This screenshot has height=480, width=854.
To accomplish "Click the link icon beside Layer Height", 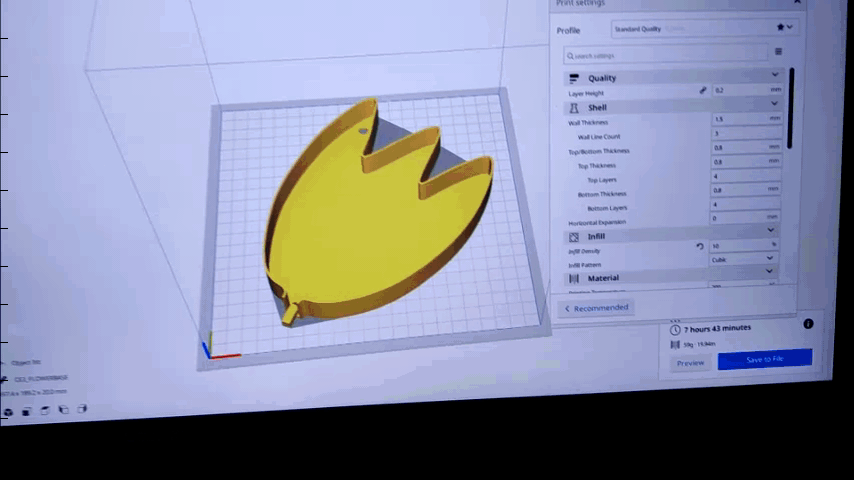I will [x=703, y=90].
